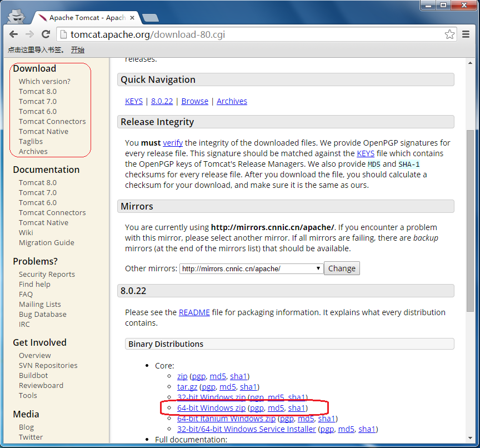The width and height of the screenshot is (480, 448).
Task: Open Archives in Quick Navigation
Action: point(232,101)
